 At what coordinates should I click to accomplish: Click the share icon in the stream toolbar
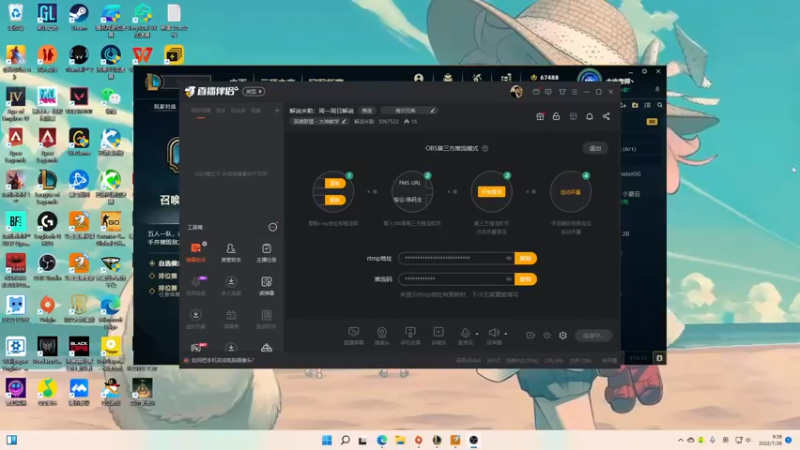click(606, 116)
